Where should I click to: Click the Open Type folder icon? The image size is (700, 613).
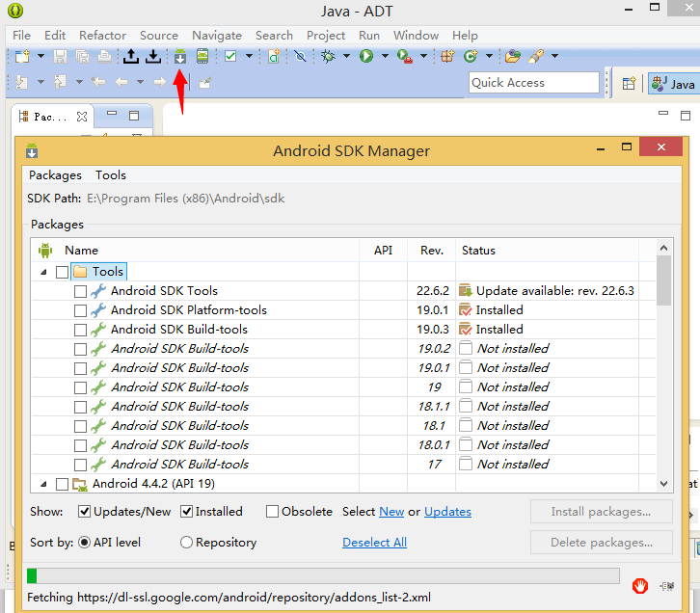click(513, 56)
